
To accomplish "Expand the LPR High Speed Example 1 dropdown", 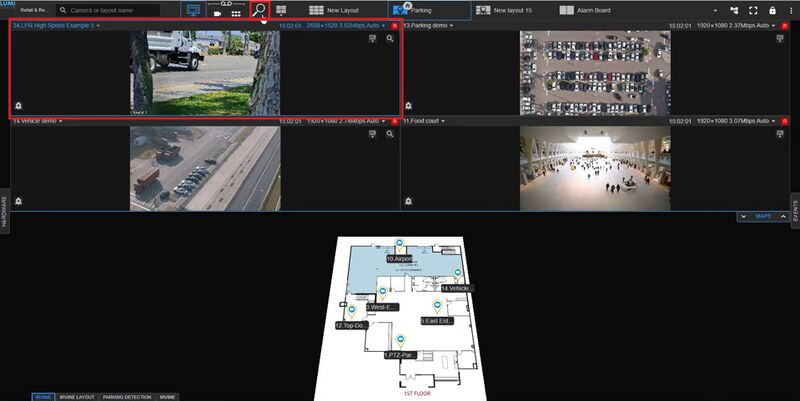I will [x=99, y=25].
